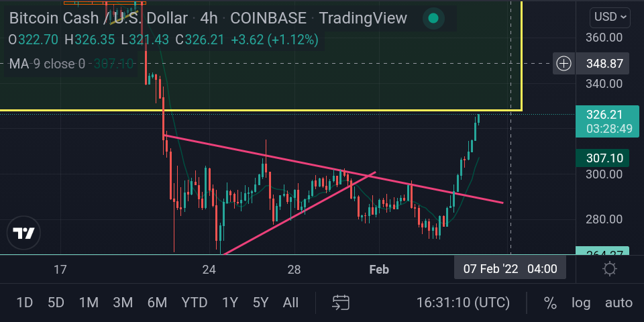This screenshot has width=644, height=322.
Task: Select the 5D time range
Action: (56, 303)
